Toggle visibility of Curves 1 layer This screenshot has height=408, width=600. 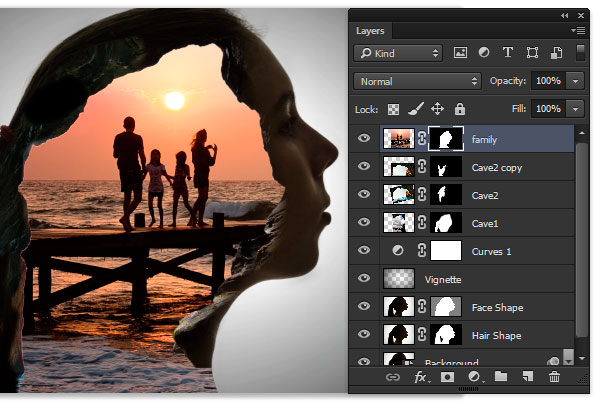[364, 250]
